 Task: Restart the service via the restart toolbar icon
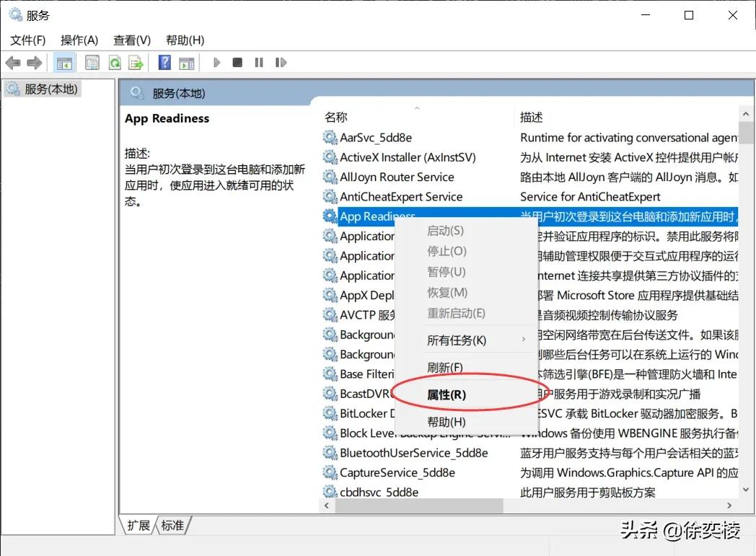[x=280, y=62]
